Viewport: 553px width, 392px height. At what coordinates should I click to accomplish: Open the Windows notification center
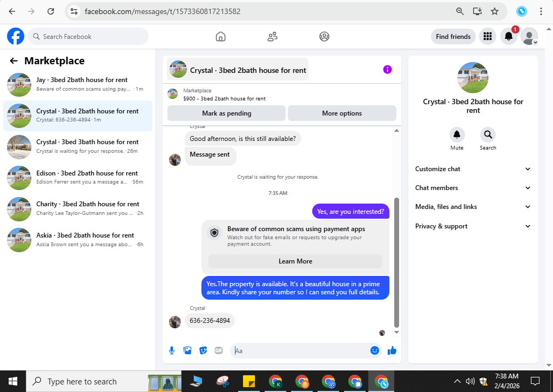pyautogui.click(x=535, y=381)
